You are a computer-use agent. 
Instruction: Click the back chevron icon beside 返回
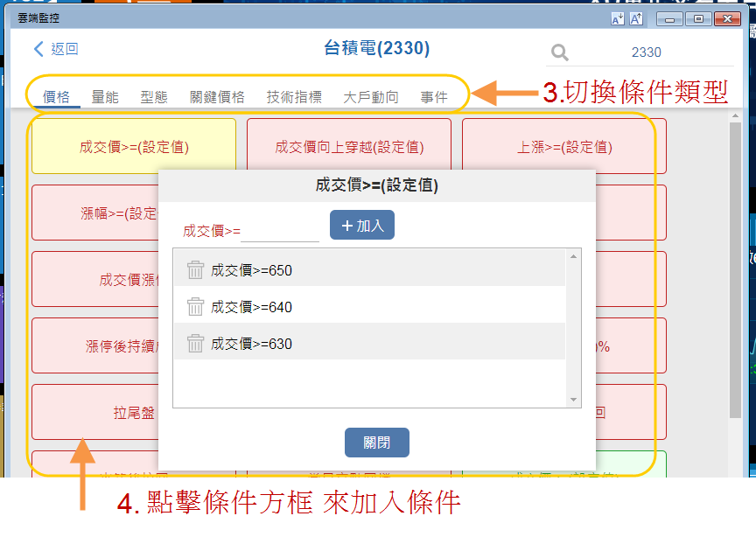click(38, 49)
